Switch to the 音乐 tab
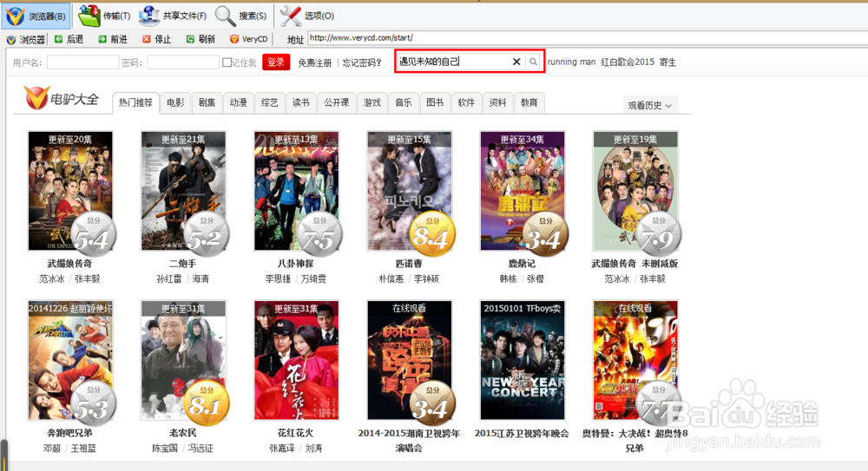This screenshot has width=868, height=471. (x=404, y=102)
